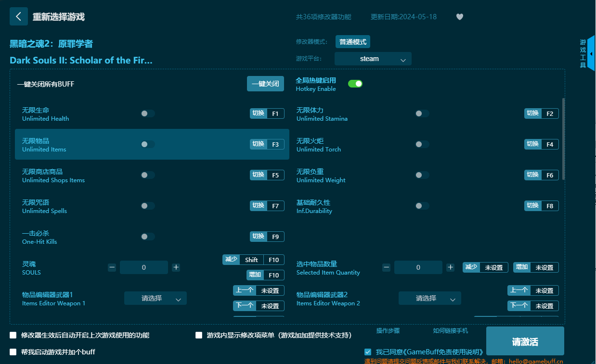
Task: Enable the global hotkey toggle
Action: click(x=355, y=83)
